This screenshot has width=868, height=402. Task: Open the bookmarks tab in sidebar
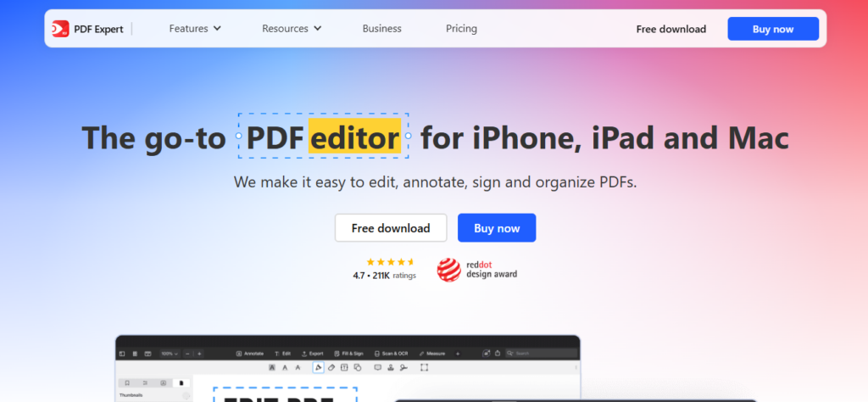point(127,383)
